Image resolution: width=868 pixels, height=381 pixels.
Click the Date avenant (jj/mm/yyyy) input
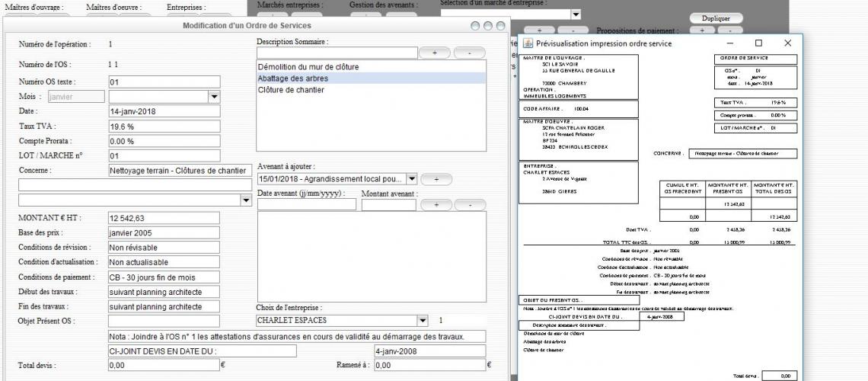[307, 205]
